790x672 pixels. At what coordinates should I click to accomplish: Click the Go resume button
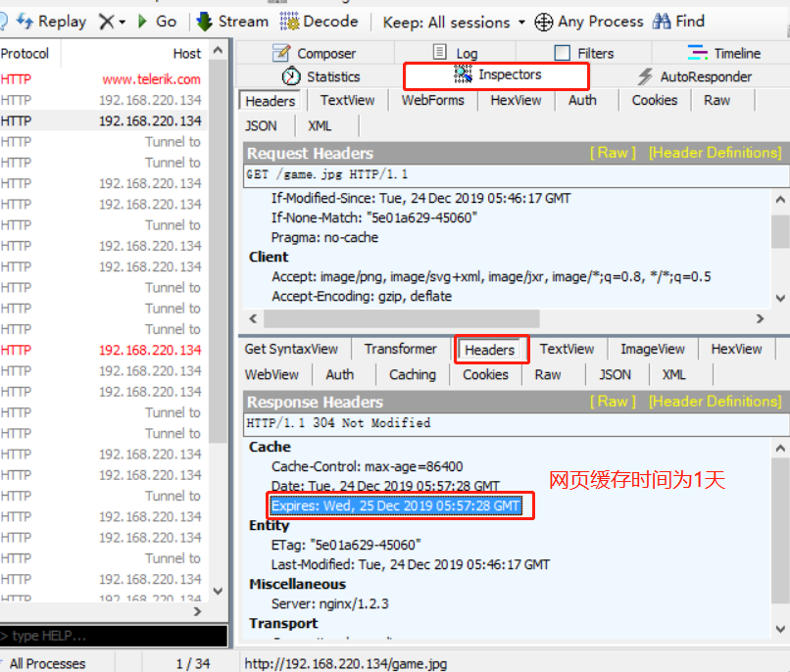click(x=157, y=22)
